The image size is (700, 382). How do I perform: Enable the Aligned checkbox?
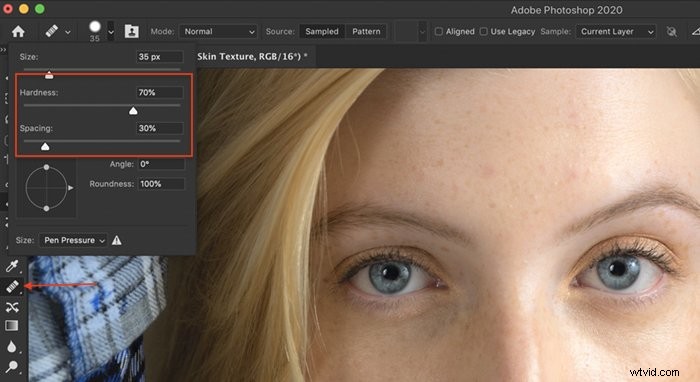pos(438,32)
